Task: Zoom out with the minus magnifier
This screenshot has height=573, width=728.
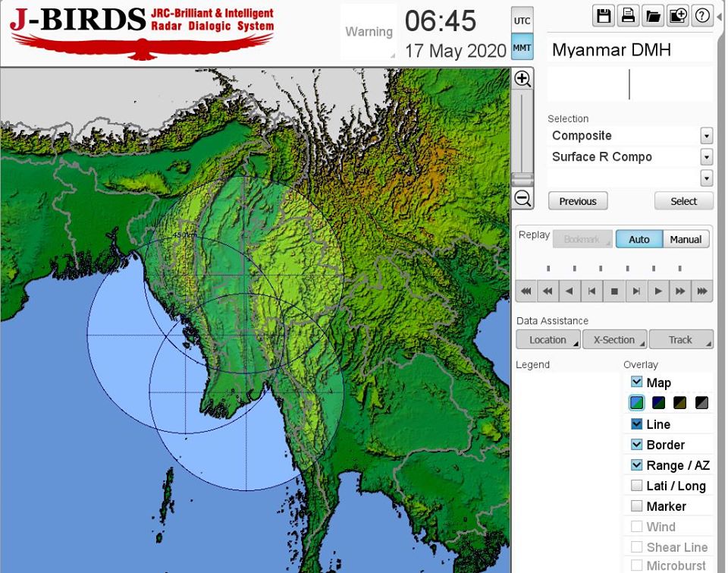Action: point(522,199)
